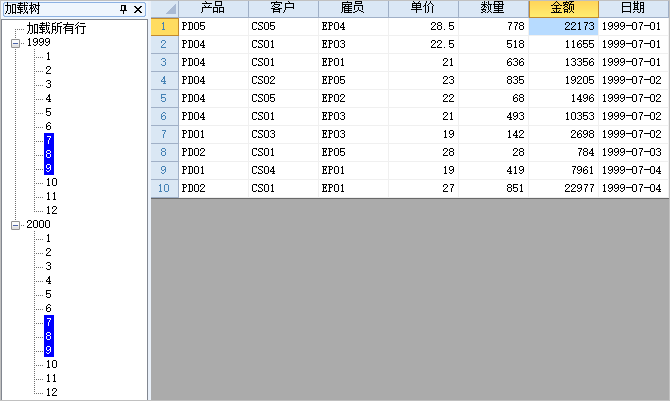Viewport: 670px width, 401px height.
Task: Click month 10 under 2000
Action: tap(51, 365)
